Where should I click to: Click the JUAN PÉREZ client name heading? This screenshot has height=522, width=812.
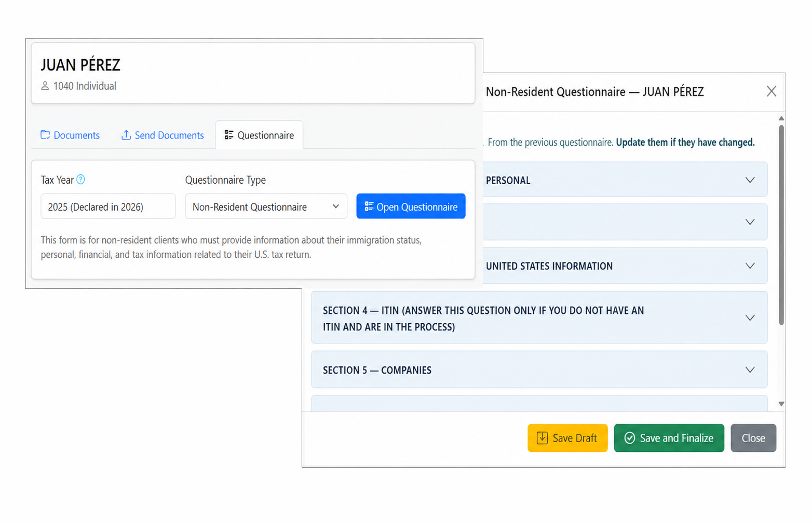(x=80, y=65)
